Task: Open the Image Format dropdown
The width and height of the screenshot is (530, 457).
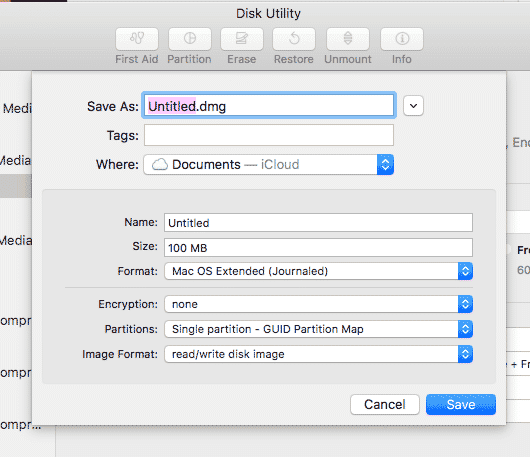Action: pyautogui.click(x=318, y=354)
